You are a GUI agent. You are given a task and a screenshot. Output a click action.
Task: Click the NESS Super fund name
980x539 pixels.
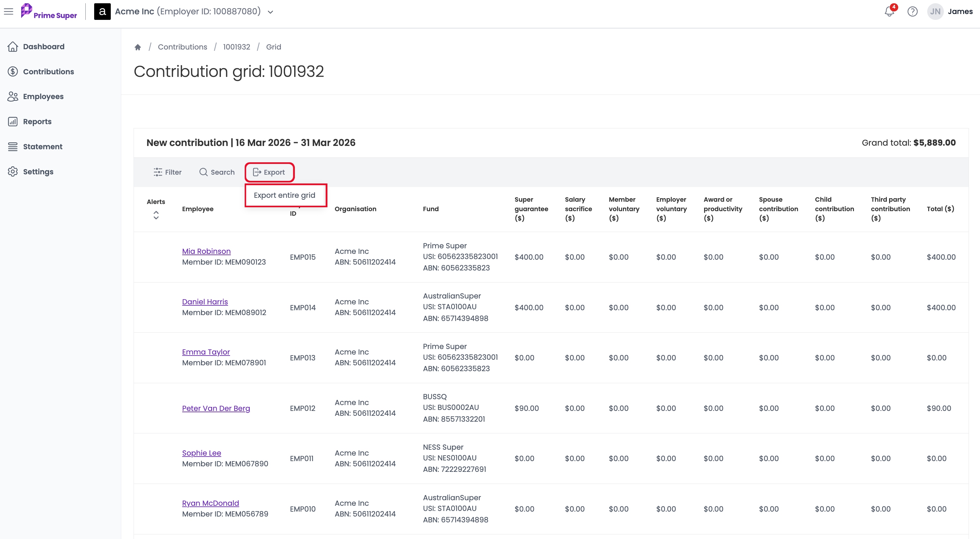pyautogui.click(x=443, y=447)
